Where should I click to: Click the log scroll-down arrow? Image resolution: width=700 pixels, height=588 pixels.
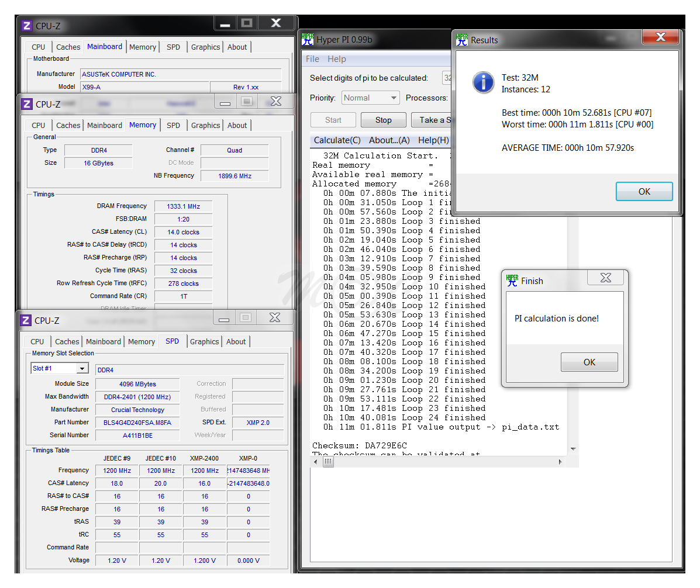[573, 449]
